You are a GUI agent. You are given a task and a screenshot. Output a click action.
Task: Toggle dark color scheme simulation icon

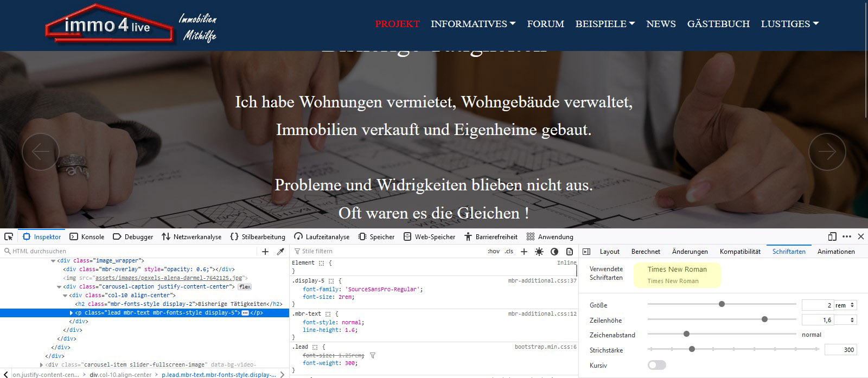[x=554, y=252]
